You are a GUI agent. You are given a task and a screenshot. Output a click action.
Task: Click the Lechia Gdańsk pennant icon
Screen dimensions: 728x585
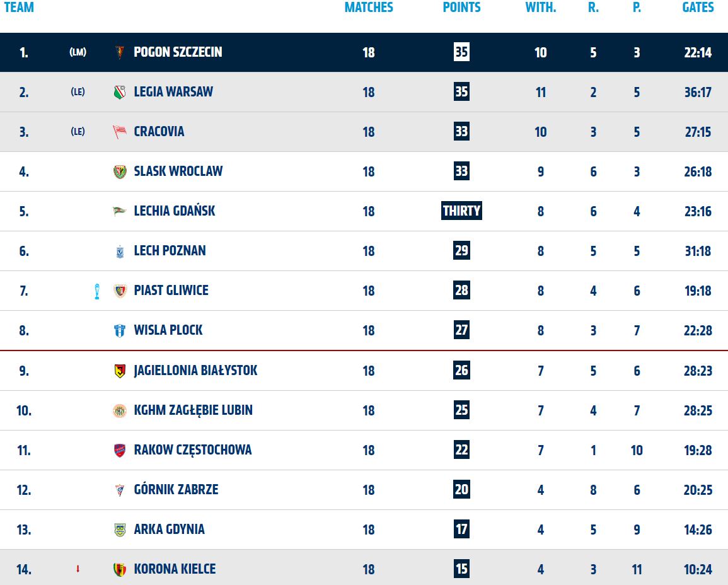tap(120, 211)
